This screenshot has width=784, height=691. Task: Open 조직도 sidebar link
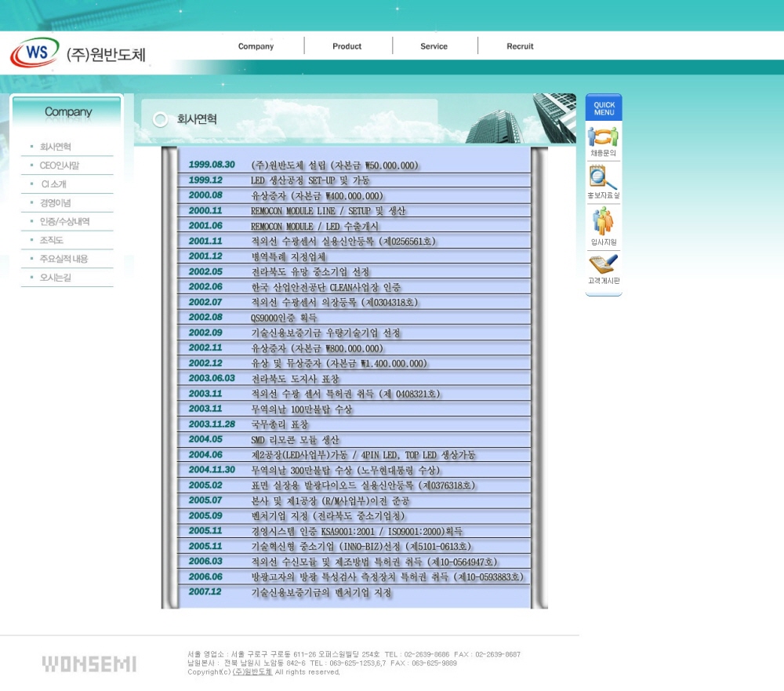[52, 240]
